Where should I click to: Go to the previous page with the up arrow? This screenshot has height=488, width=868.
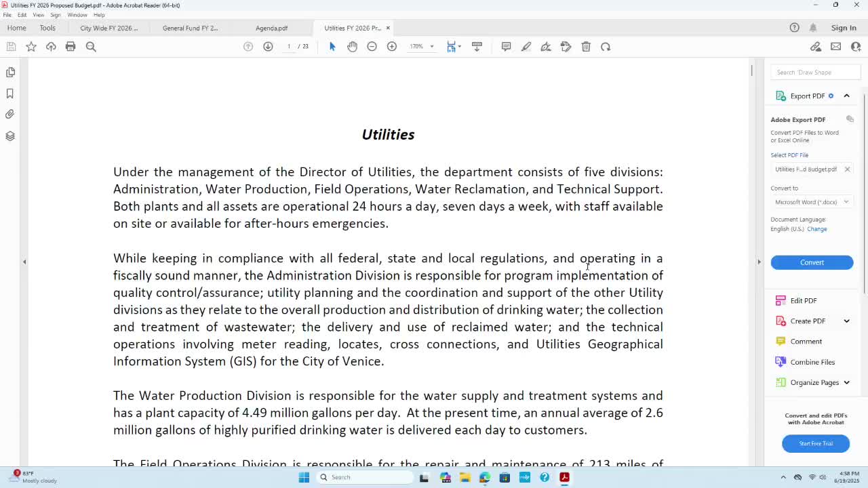248,47
